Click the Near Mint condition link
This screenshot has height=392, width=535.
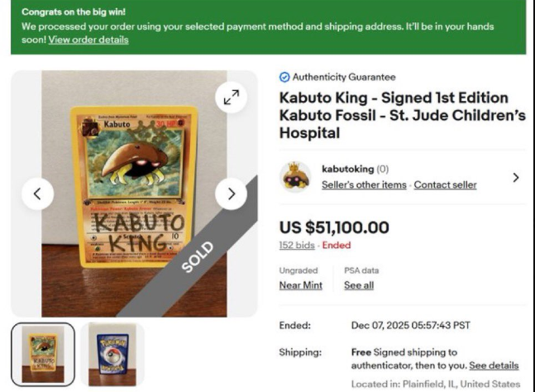click(300, 284)
